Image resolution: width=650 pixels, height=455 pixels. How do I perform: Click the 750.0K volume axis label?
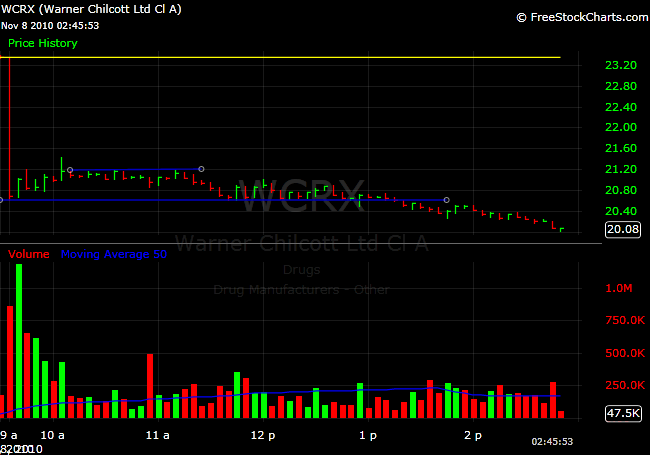(625, 320)
